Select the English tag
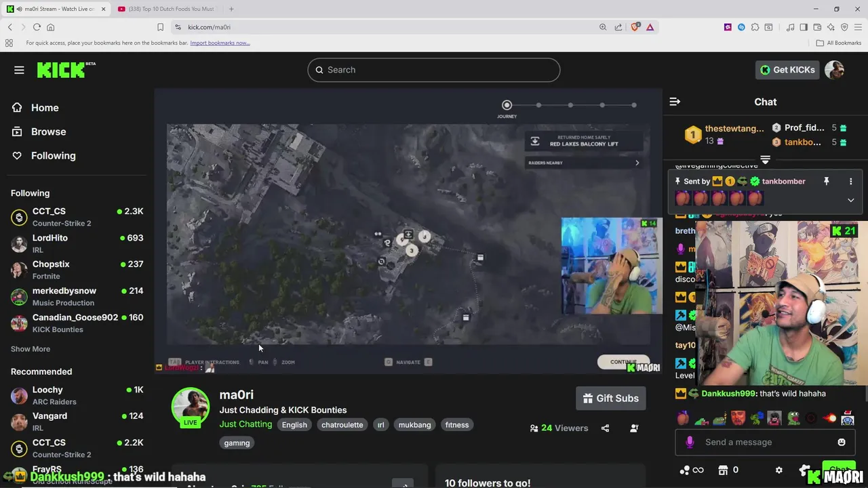The image size is (868, 488). point(294,425)
